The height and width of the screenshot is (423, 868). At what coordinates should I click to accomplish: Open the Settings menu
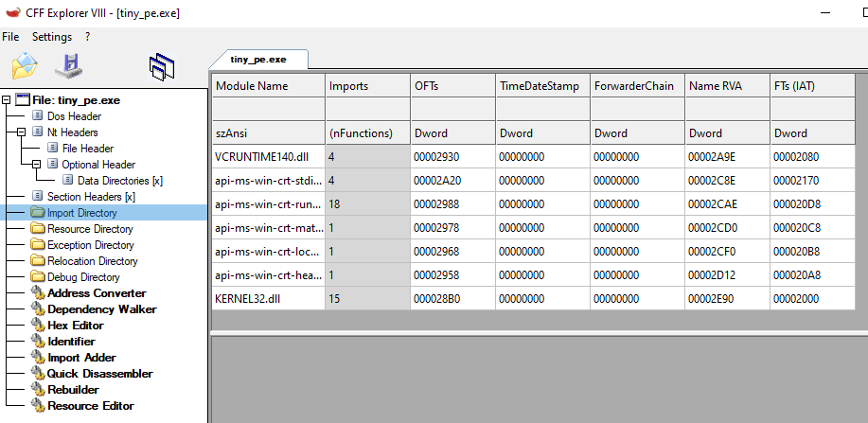point(52,37)
